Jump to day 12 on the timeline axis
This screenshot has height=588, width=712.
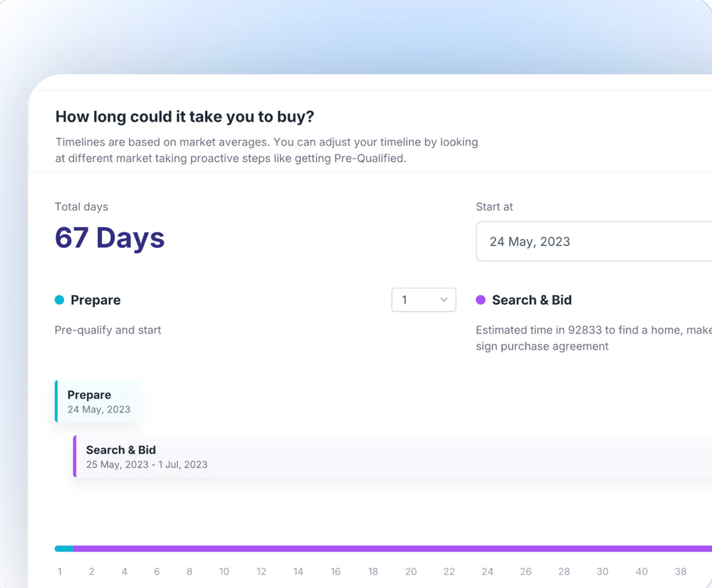pos(261,572)
